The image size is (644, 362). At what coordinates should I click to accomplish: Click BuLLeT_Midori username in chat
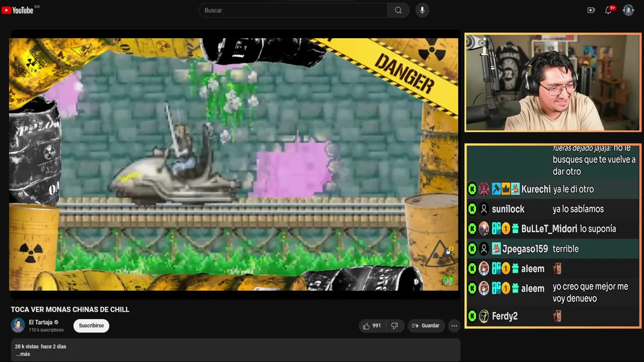(x=549, y=229)
